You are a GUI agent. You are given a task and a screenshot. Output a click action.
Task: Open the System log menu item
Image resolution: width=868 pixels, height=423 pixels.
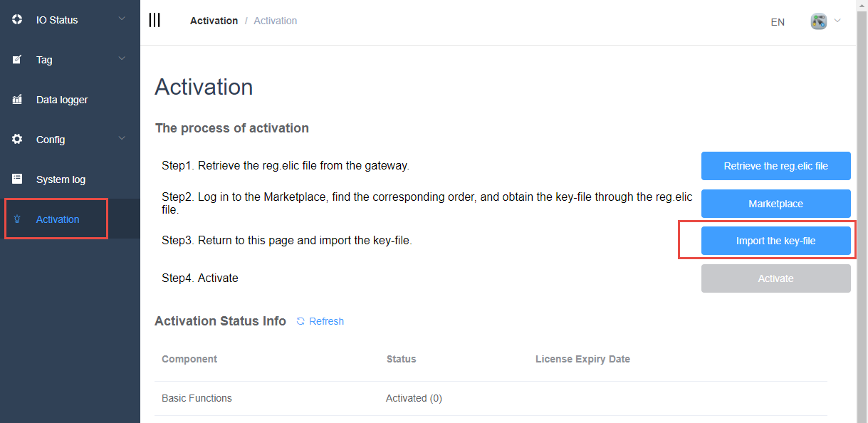[x=61, y=179]
